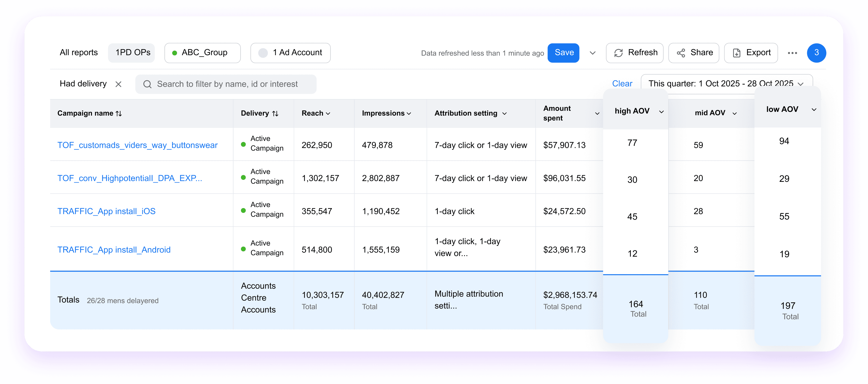
Task: Expand the Save options chevron
Action: point(592,53)
